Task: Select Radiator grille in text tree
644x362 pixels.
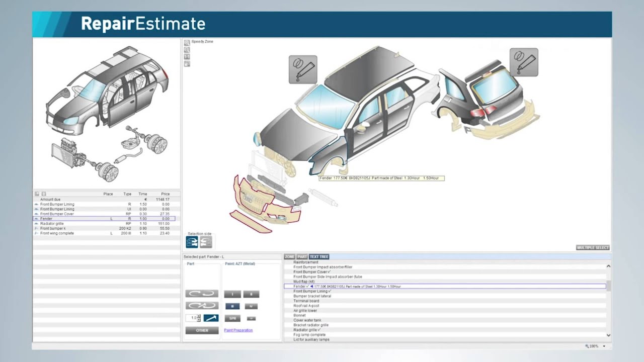Action: tap(307, 330)
